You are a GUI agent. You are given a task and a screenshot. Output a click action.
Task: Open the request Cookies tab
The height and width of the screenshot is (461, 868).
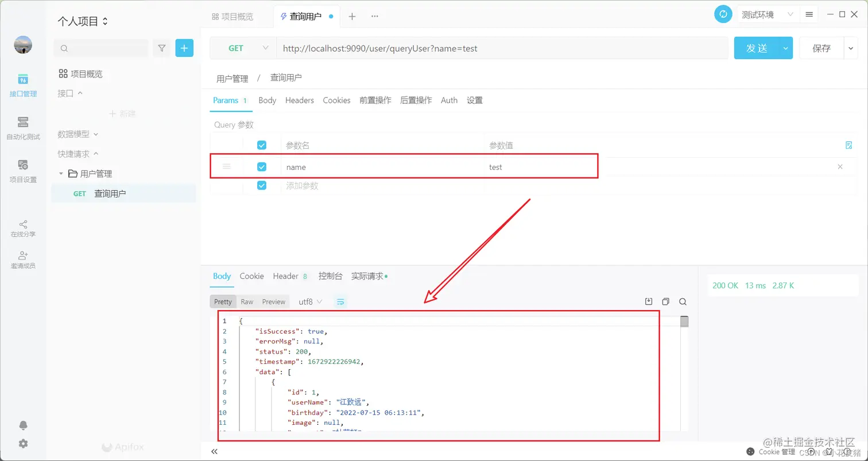pos(336,100)
